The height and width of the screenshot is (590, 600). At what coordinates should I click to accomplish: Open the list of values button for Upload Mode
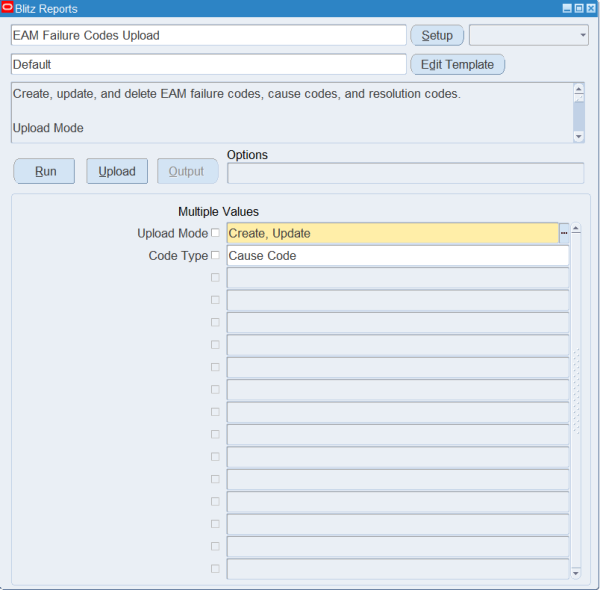click(564, 233)
